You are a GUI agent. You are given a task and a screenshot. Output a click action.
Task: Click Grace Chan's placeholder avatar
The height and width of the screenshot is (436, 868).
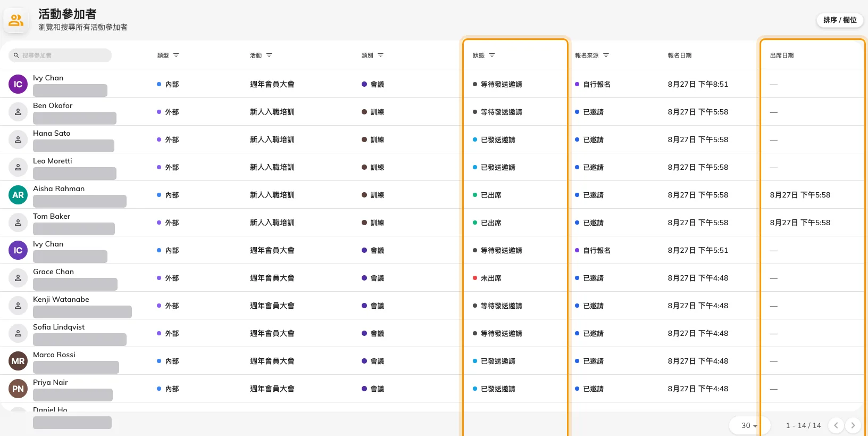[18, 278]
